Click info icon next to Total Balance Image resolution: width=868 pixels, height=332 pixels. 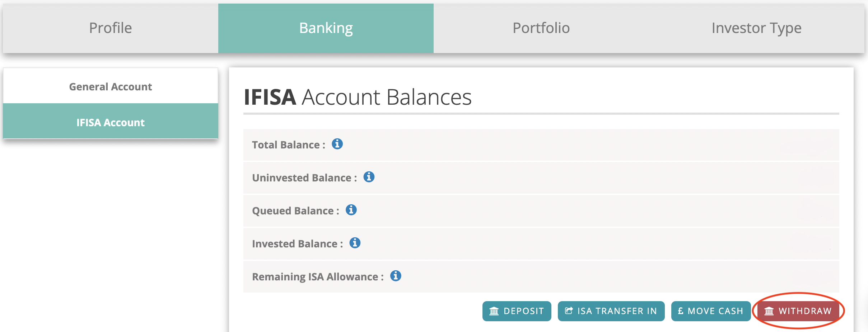tap(337, 144)
